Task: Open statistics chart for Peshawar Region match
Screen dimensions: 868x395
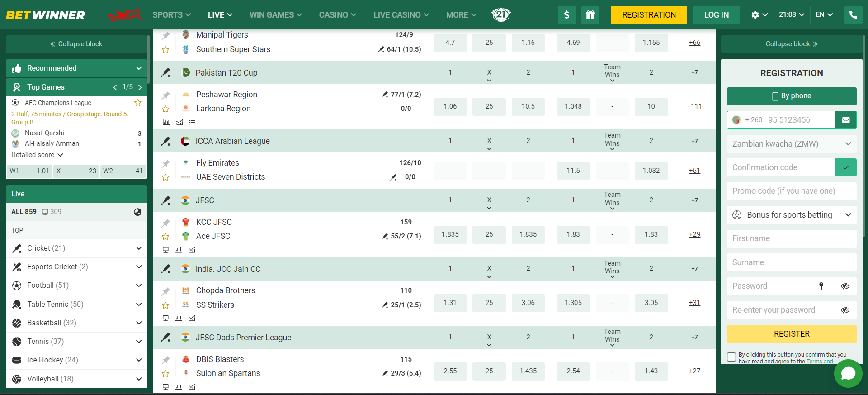Action: click(166, 122)
